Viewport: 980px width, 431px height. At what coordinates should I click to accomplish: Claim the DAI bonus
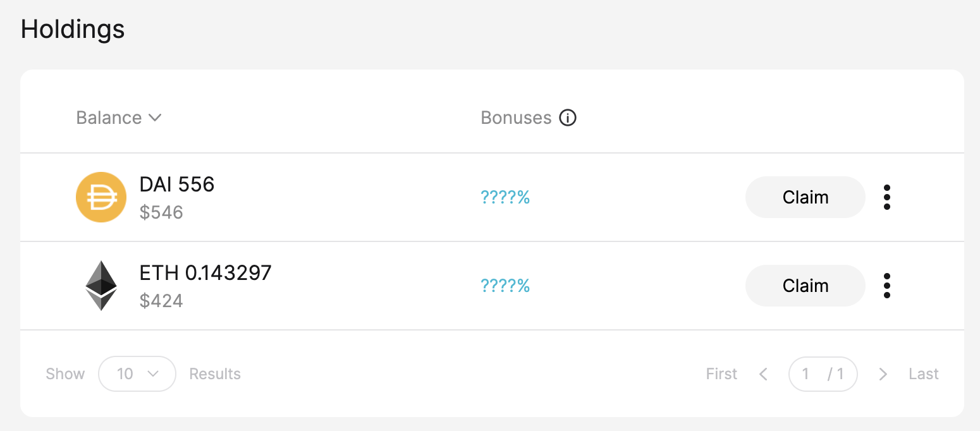(x=805, y=197)
